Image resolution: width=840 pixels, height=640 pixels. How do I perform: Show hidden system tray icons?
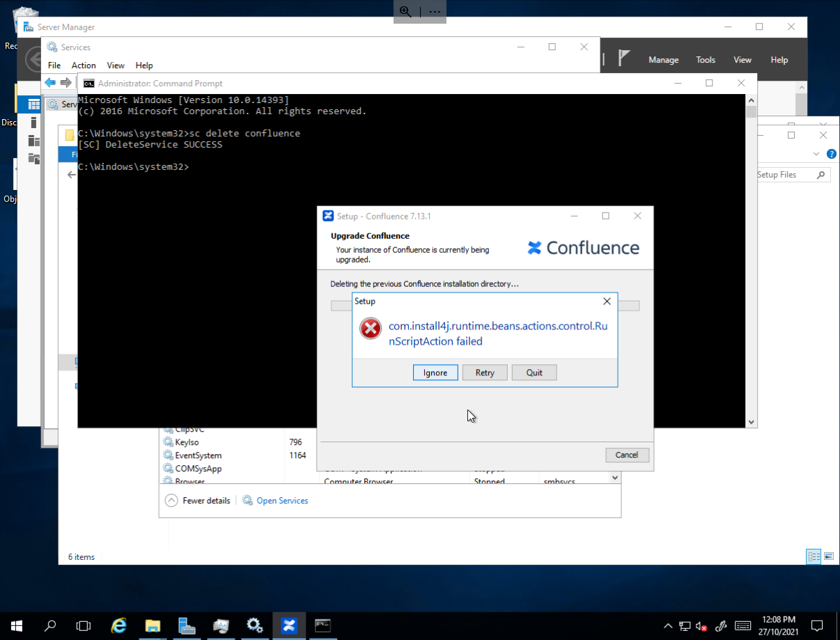tap(668, 625)
